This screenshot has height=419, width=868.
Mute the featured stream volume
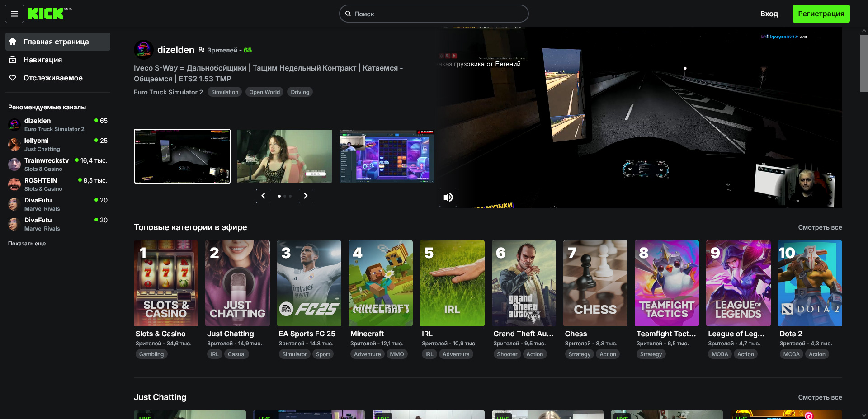coord(448,197)
